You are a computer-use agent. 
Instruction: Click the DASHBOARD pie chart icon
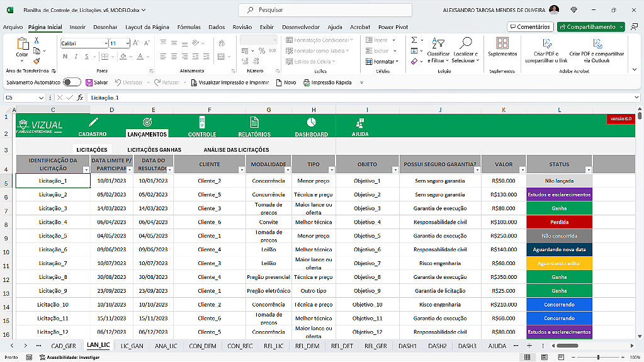311,122
